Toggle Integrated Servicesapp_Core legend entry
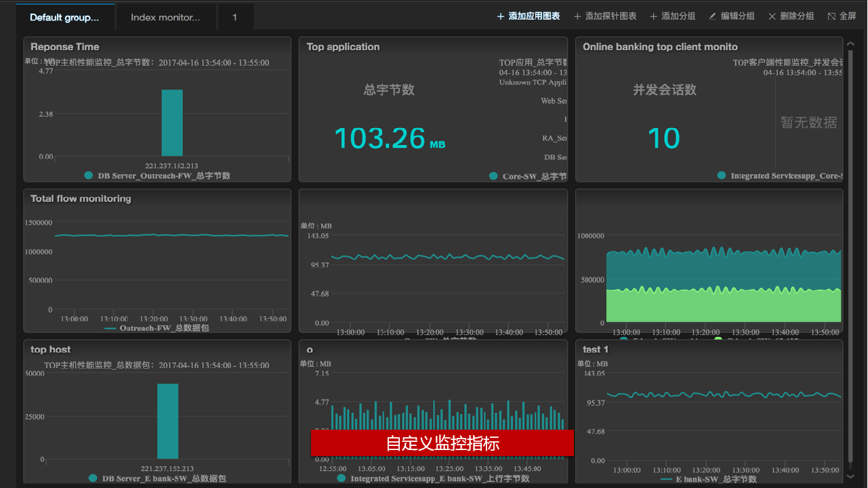Screen dimensions: 868x488 coord(780,176)
